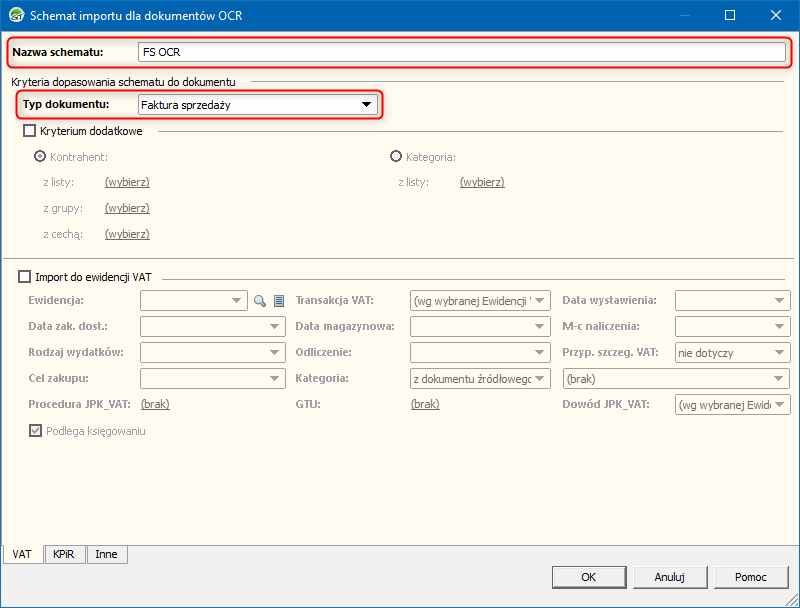
Task: Click the application icon in title bar
Action: point(16,15)
